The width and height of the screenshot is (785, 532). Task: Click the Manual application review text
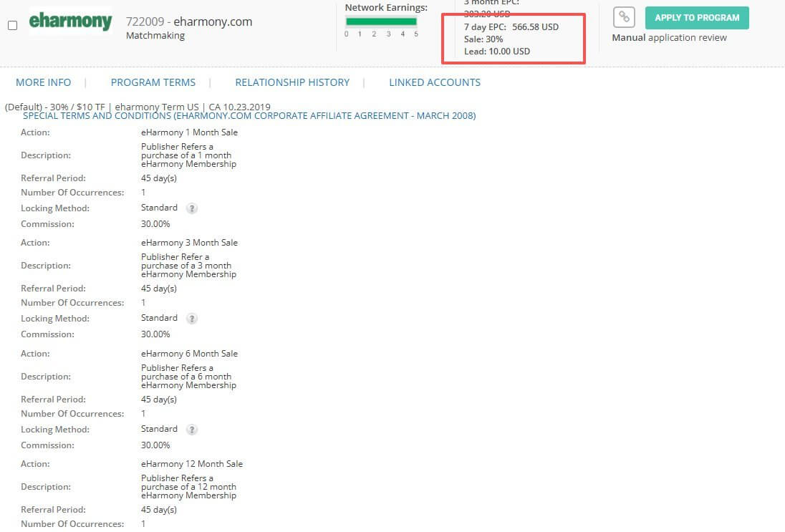pyautogui.click(x=670, y=37)
